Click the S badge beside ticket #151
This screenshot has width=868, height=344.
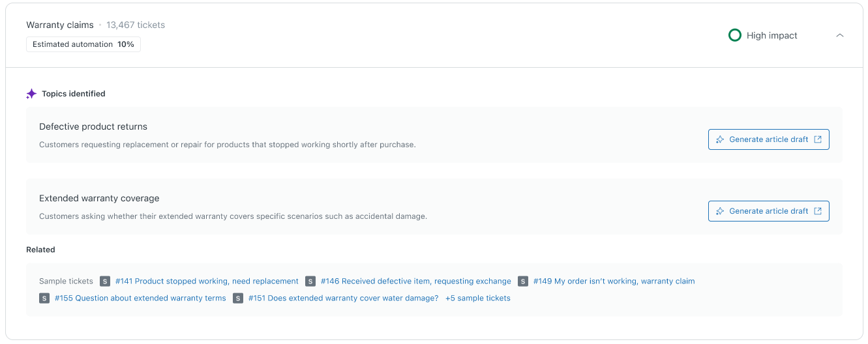tap(238, 298)
